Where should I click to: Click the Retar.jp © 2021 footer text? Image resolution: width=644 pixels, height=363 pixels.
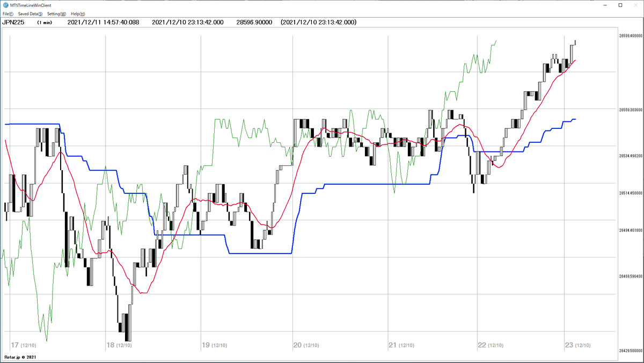point(20,357)
